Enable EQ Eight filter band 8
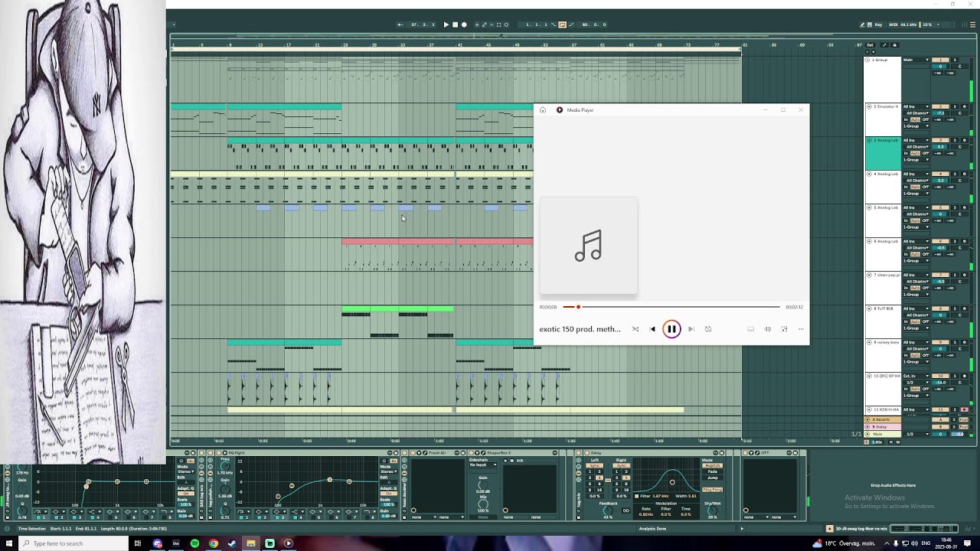The width and height of the screenshot is (980, 551). [x=367, y=517]
